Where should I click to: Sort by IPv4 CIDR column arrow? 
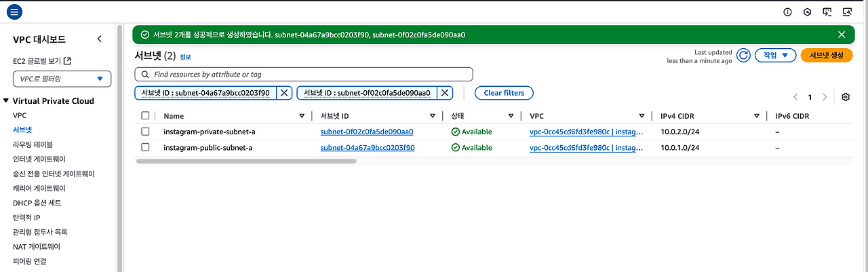click(757, 116)
